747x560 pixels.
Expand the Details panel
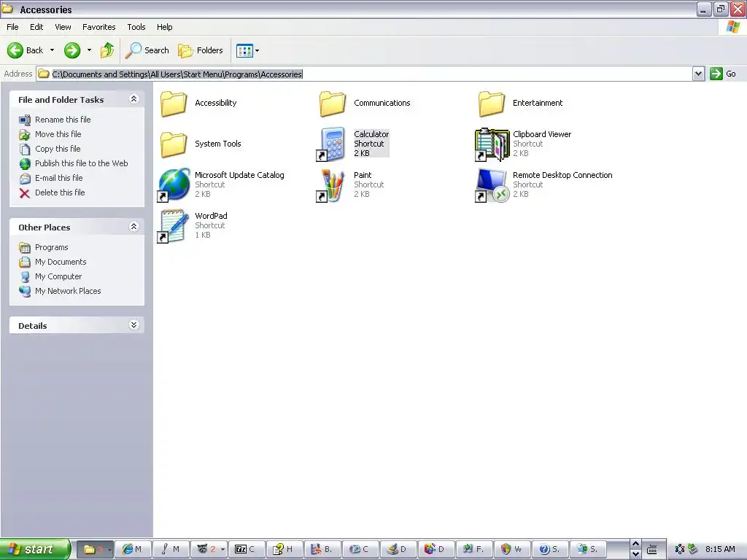[x=134, y=325]
